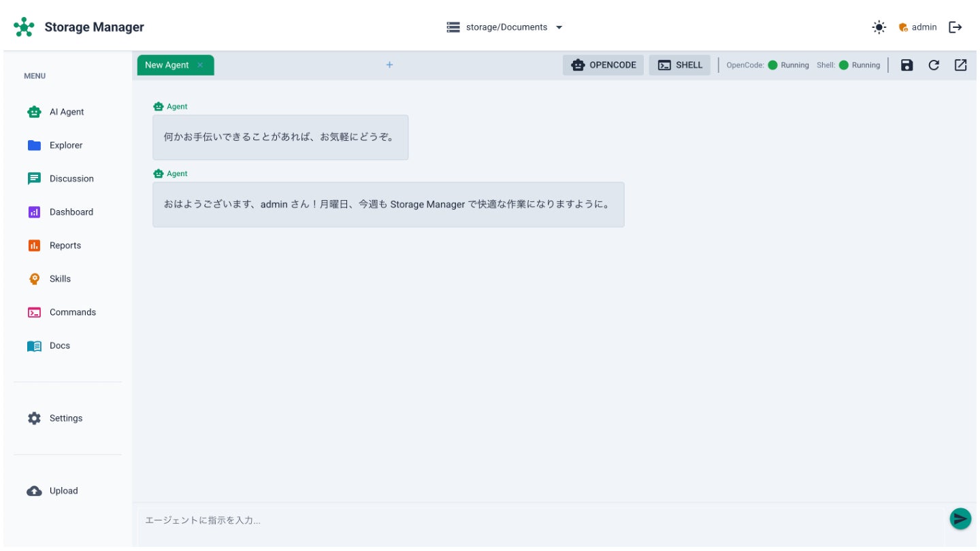Close the New Agent tab
The image size is (980, 551).
tap(200, 65)
